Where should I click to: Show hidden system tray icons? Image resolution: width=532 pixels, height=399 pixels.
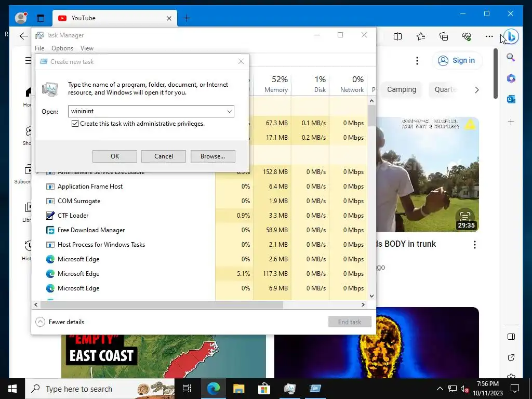440,389
